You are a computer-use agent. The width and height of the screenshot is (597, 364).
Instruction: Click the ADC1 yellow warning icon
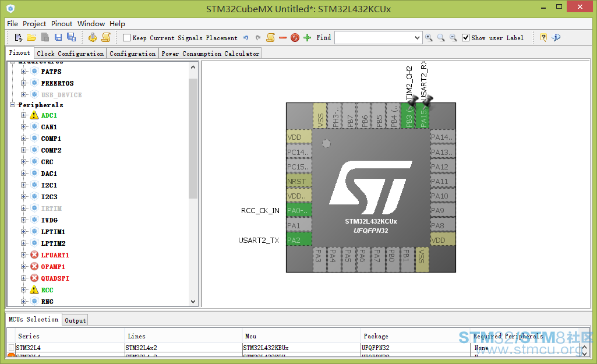click(34, 115)
